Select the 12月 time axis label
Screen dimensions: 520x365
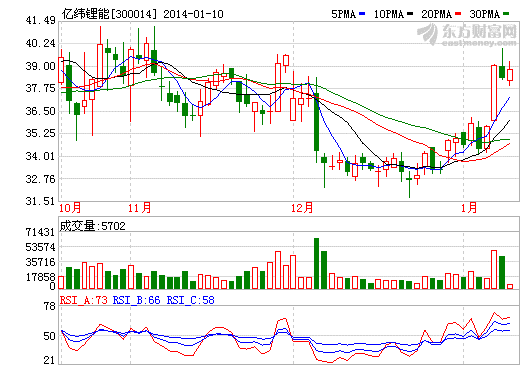click(302, 208)
